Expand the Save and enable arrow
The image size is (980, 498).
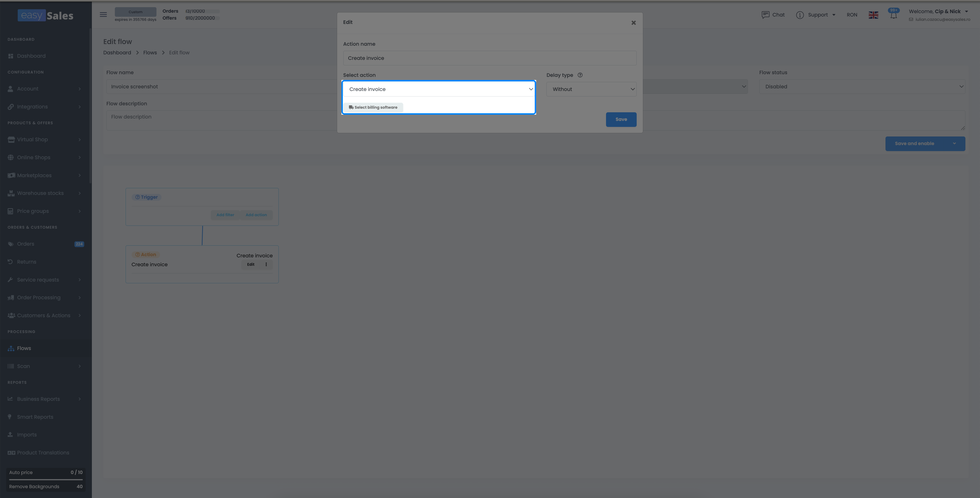point(954,144)
